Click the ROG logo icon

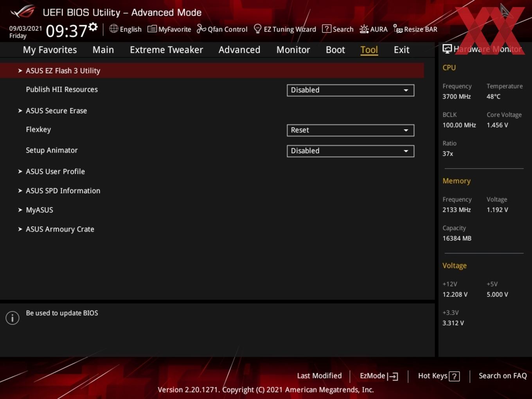(x=23, y=12)
